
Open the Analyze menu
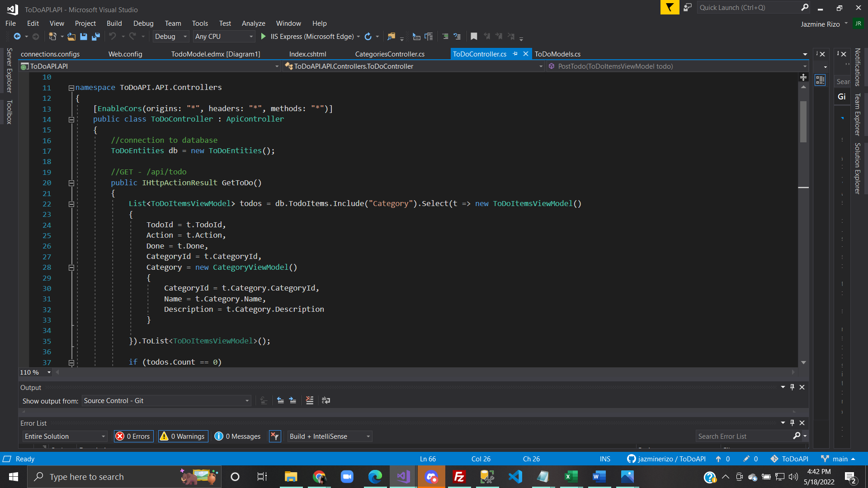click(253, 23)
